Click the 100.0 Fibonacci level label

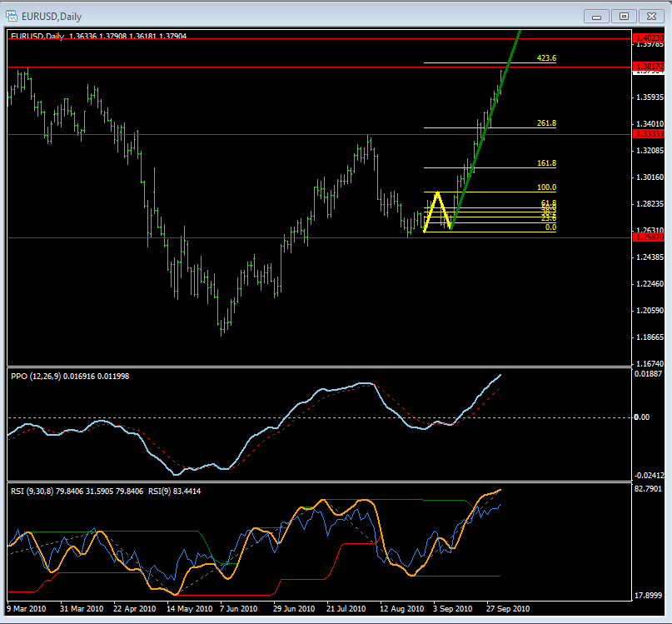click(x=546, y=187)
